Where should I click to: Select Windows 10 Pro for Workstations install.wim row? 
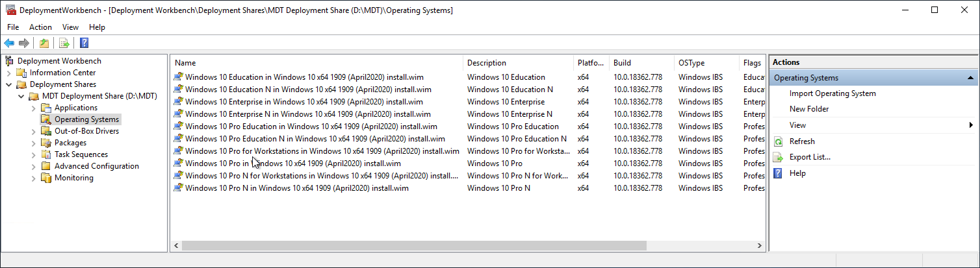(469, 151)
